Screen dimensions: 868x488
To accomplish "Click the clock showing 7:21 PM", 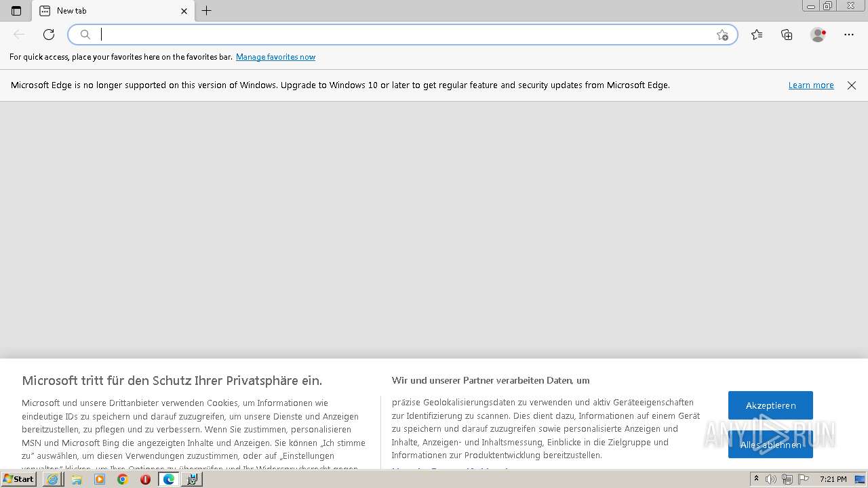I will click(x=833, y=479).
